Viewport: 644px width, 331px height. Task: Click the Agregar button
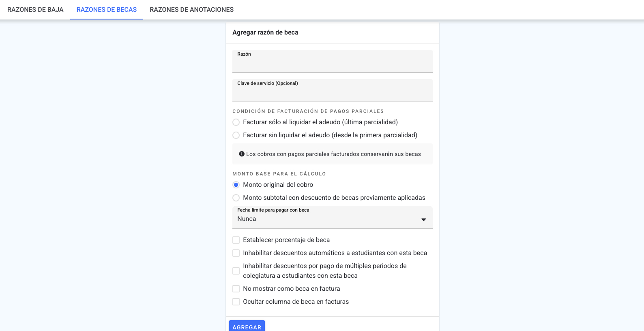coord(247,326)
